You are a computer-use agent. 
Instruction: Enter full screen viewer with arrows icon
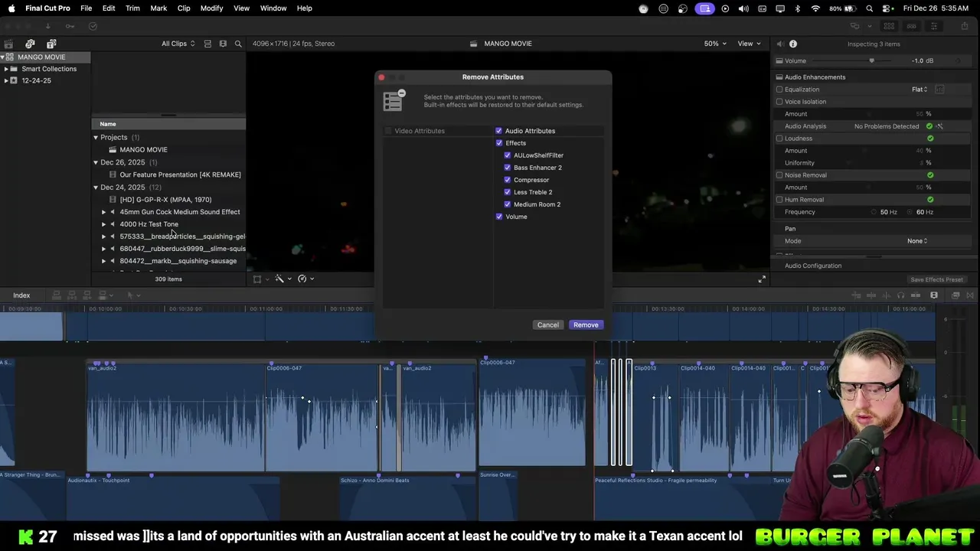(762, 279)
